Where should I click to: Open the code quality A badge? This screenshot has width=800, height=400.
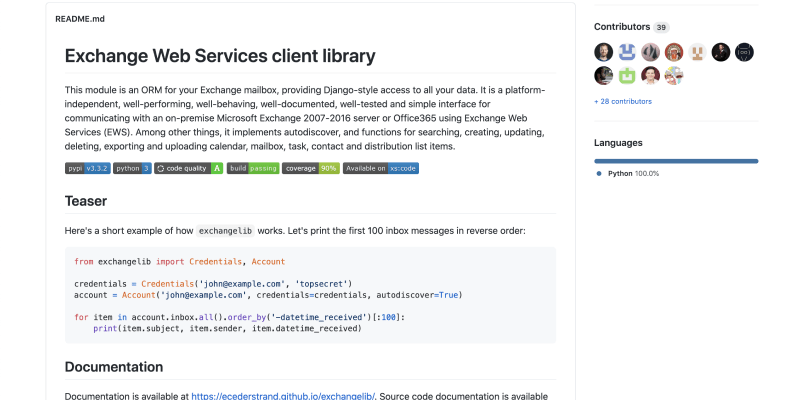(x=189, y=169)
